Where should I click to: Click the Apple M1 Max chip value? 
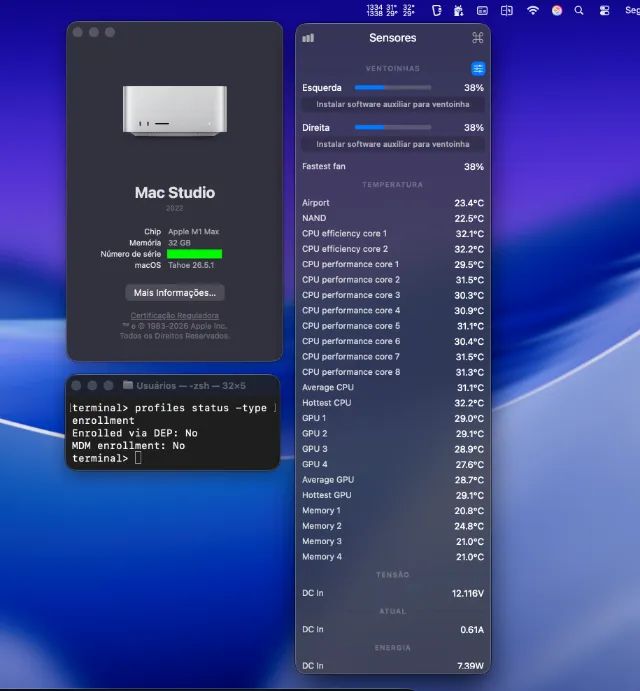click(193, 232)
